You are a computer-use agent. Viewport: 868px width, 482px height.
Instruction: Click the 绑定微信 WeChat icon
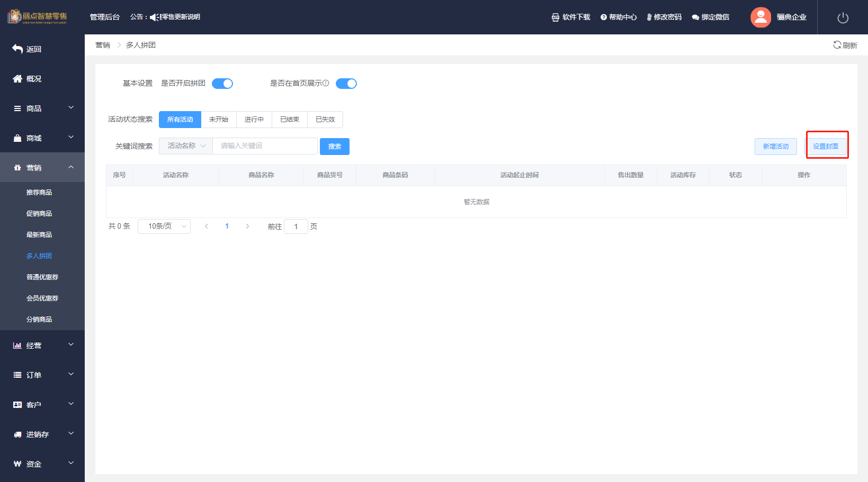click(695, 17)
